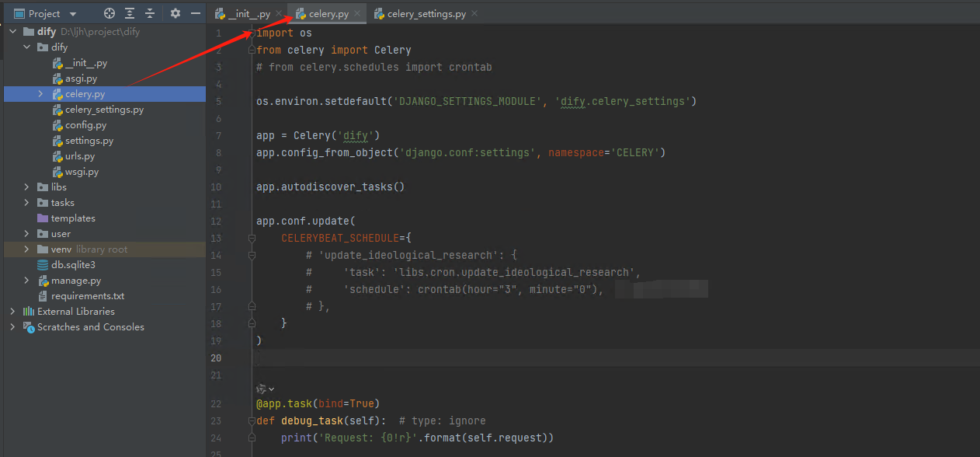Screen dimensions: 980x457
Task: Collapse the root dify project node
Action: 12,32
